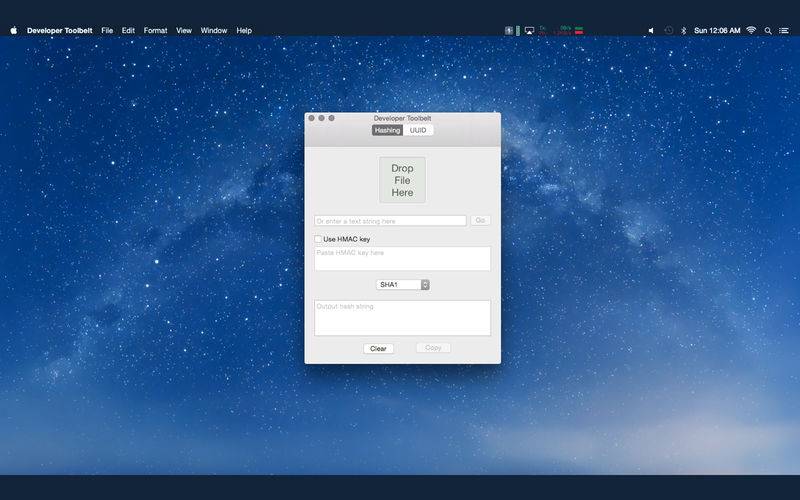Click the Go button

click(x=480, y=220)
